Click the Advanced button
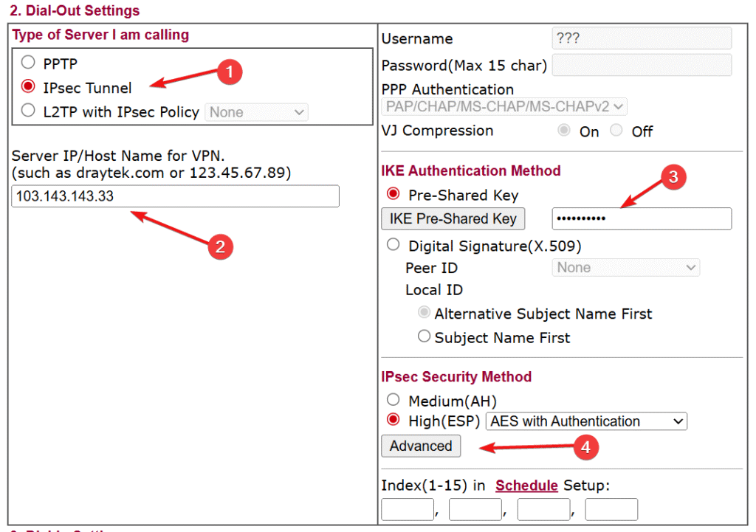 tap(421, 446)
